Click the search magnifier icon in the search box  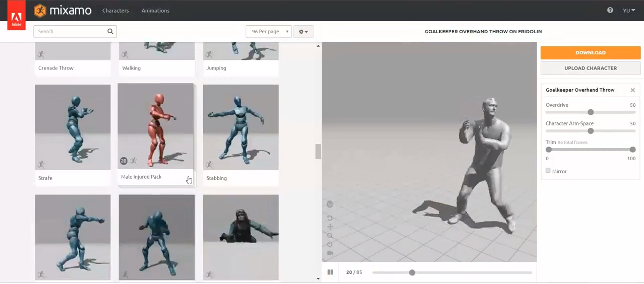[x=110, y=31]
